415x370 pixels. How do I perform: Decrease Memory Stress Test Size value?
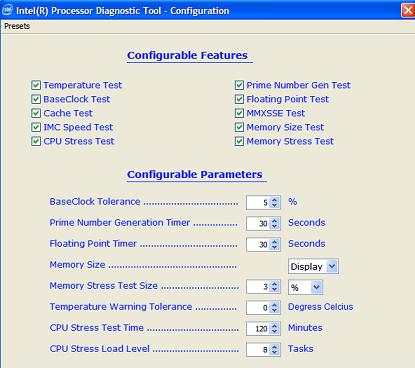click(274, 289)
